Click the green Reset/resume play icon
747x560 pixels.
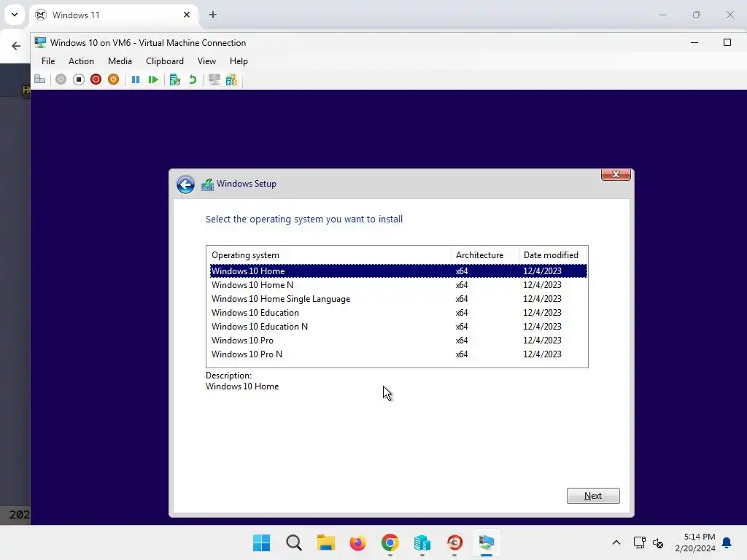coord(153,79)
